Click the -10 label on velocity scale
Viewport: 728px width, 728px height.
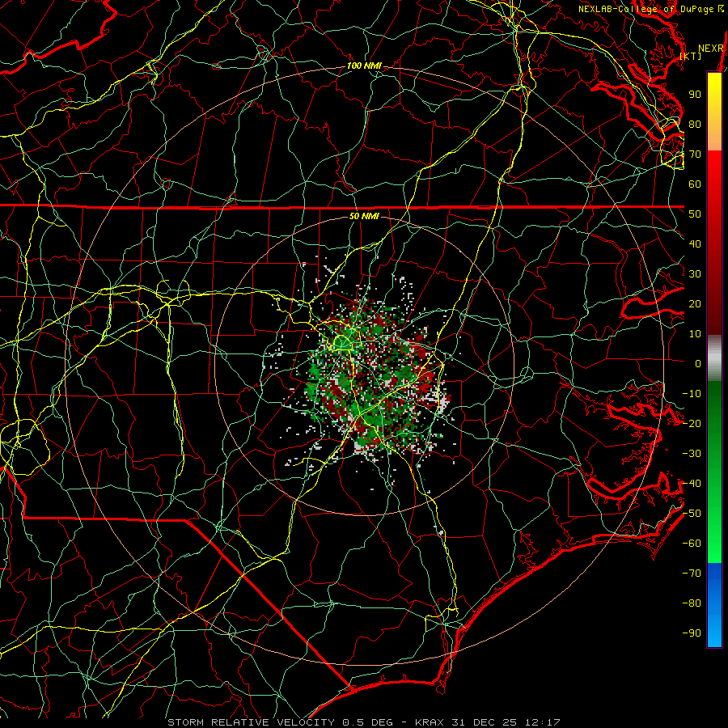(692, 394)
